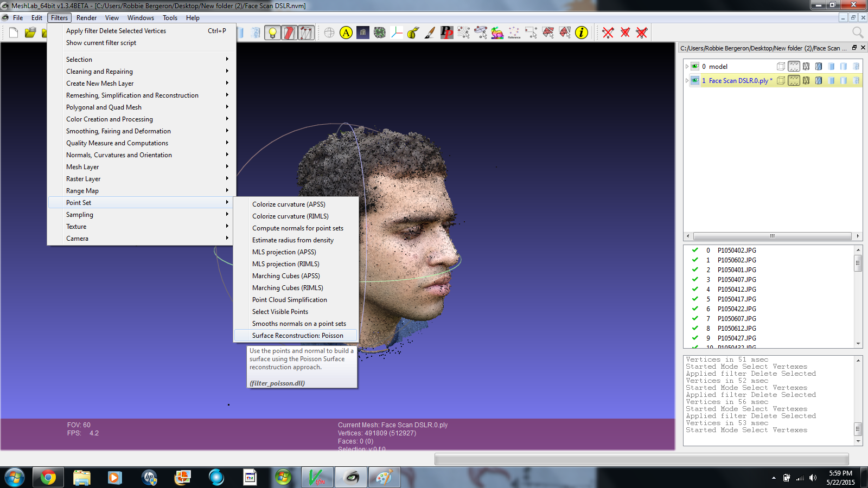Expand the model layer tree arrow
Viewport: 868px width, 488px height.
point(687,66)
